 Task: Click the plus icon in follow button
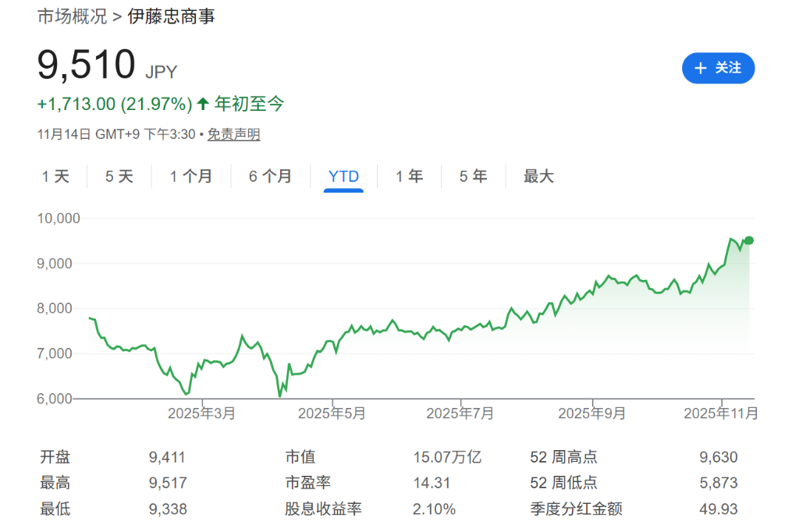pos(700,69)
